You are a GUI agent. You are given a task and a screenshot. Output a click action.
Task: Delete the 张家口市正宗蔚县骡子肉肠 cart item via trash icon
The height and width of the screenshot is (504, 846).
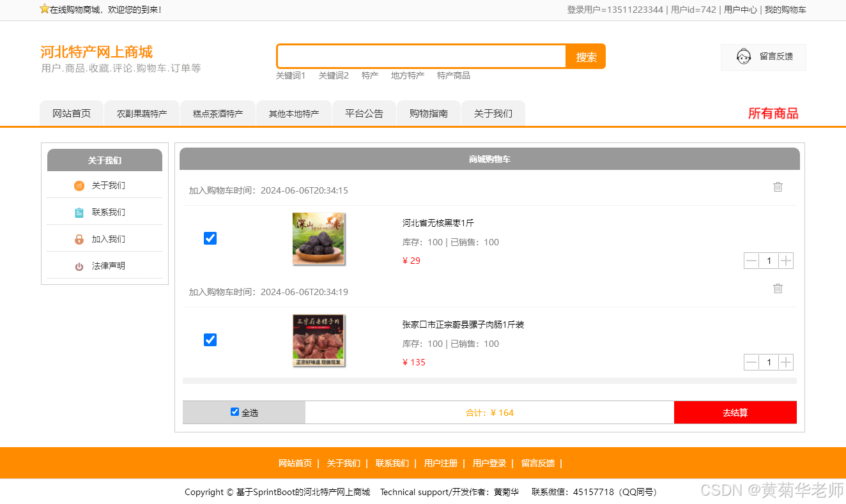click(x=778, y=288)
